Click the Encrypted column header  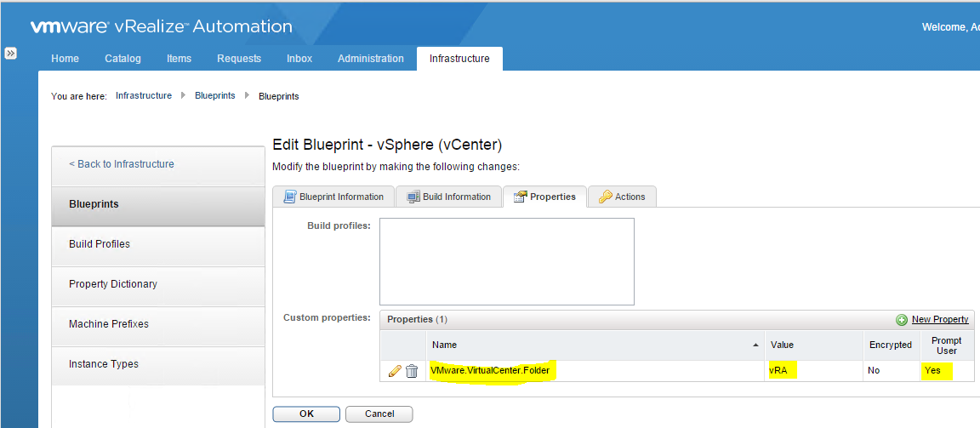(x=892, y=345)
